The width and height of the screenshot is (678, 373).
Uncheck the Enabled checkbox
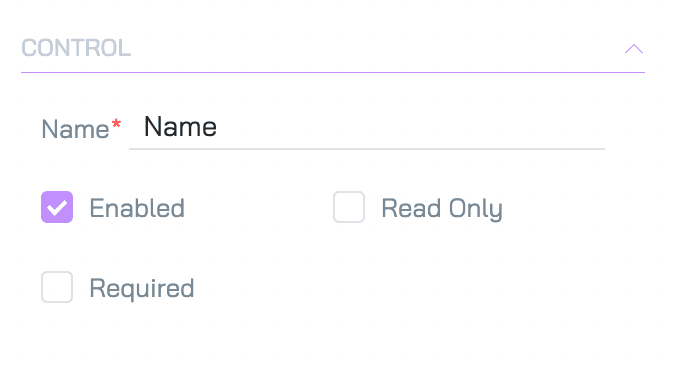coord(57,207)
